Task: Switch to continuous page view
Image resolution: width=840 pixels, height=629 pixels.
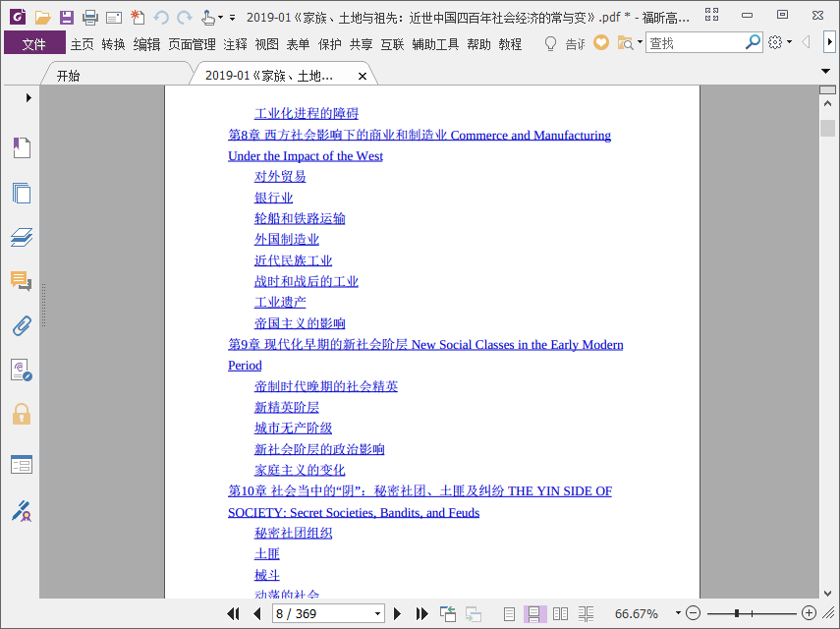Action: pos(534,614)
